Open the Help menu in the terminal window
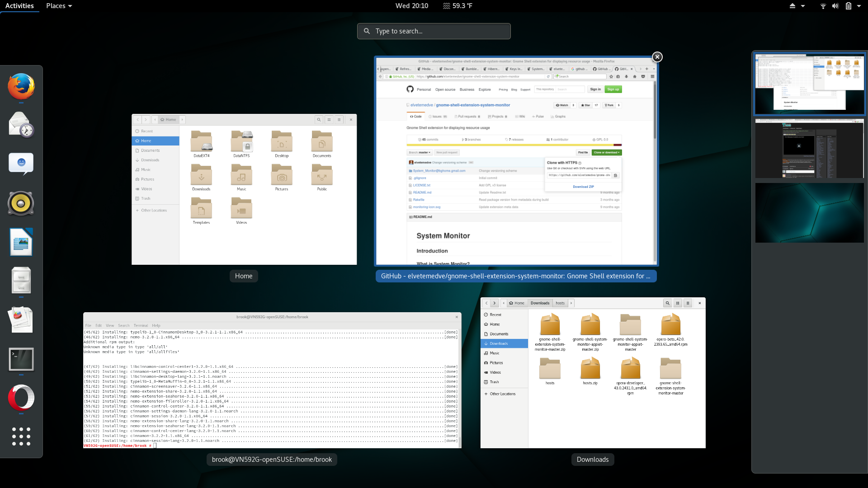 point(156,325)
